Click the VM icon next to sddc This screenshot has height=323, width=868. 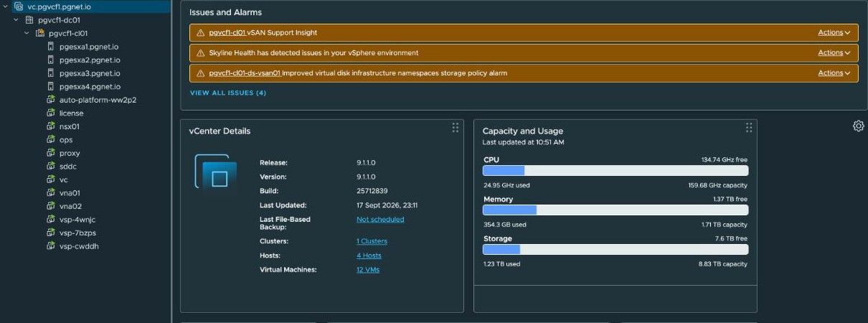pyautogui.click(x=51, y=166)
